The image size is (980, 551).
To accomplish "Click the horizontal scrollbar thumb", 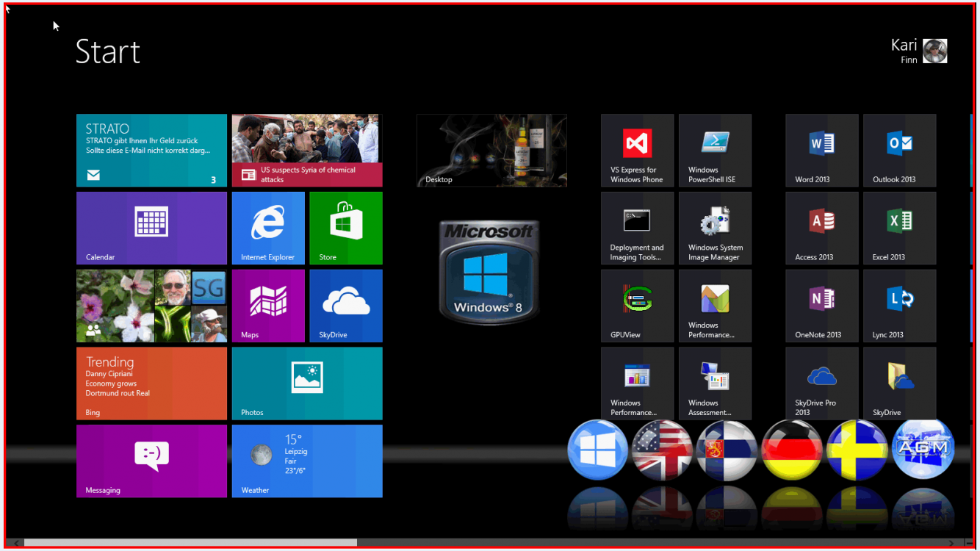I will pyautogui.click(x=190, y=542).
